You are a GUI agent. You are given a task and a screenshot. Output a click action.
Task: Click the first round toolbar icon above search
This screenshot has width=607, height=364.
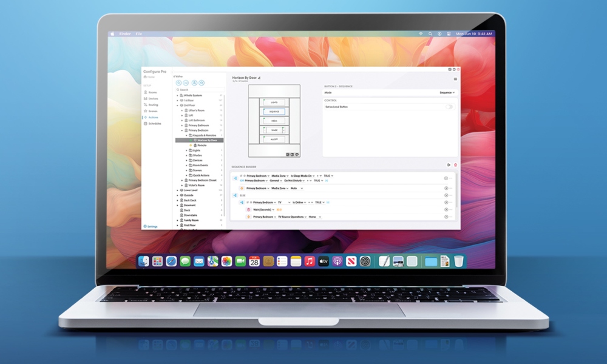coord(178,83)
